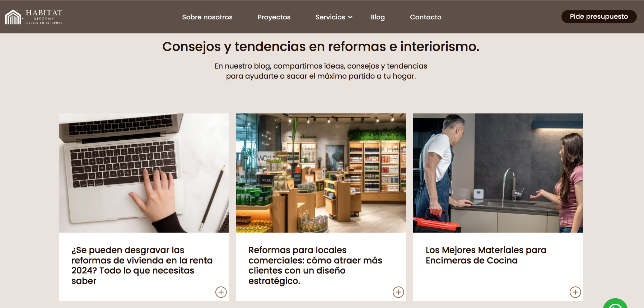Open the retail store interior image
The width and height of the screenshot is (644, 308).
pos(321,173)
